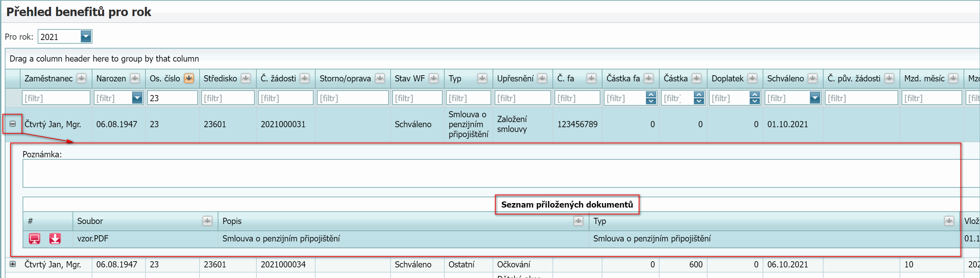Focus the Zaměstnanec filter field
Screen dimensions: 980x278
coord(56,98)
